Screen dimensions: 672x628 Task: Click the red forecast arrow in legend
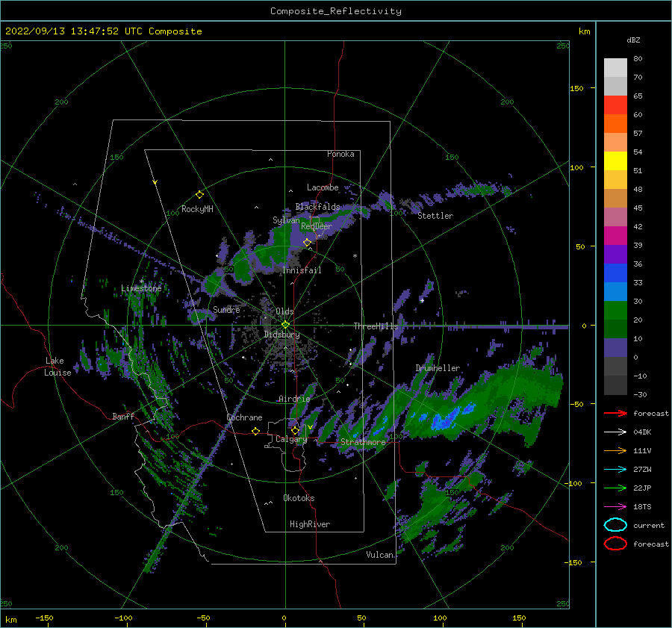coord(615,413)
